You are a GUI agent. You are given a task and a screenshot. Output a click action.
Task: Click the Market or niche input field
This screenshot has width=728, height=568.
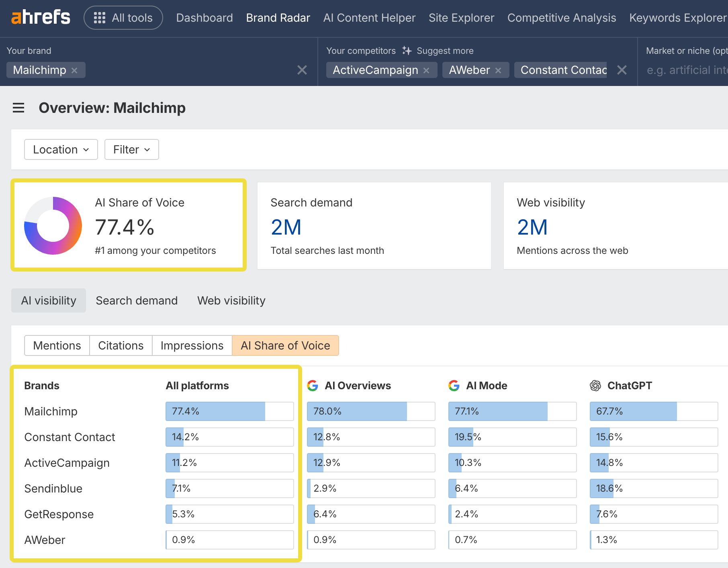coord(686,70)
